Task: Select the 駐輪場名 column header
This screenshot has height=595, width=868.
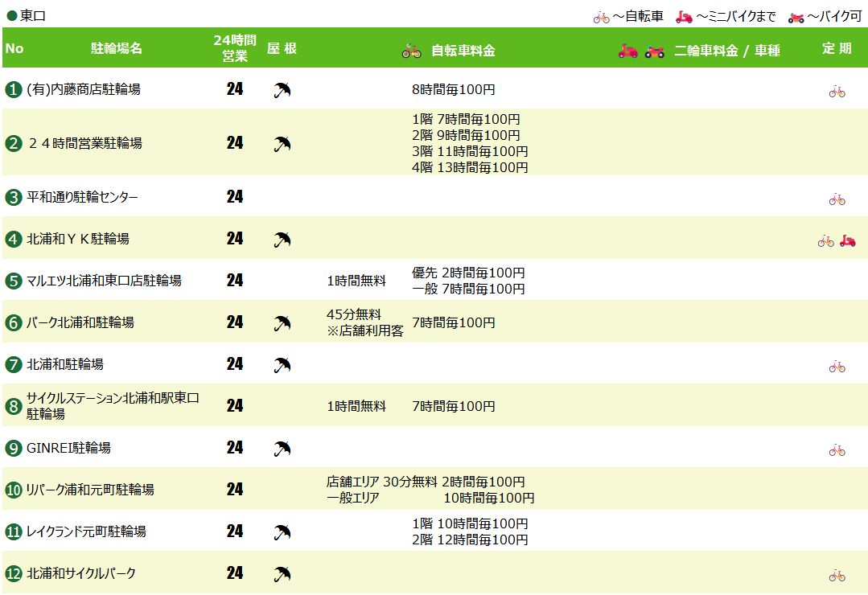Action: tap(117, 49)
